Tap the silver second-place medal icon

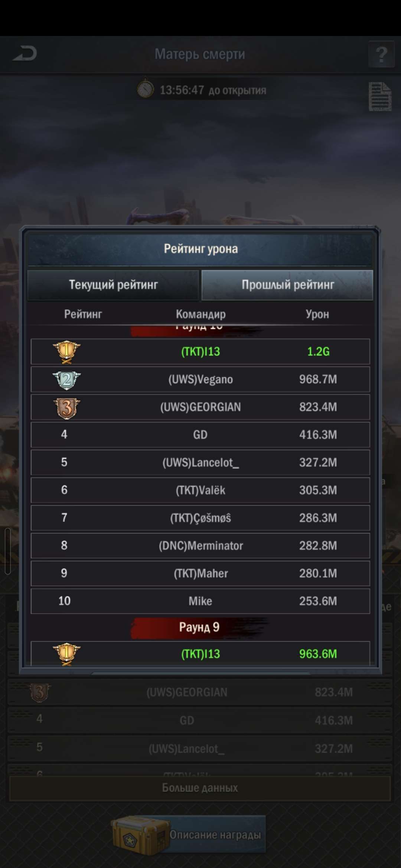coord(66,380)
